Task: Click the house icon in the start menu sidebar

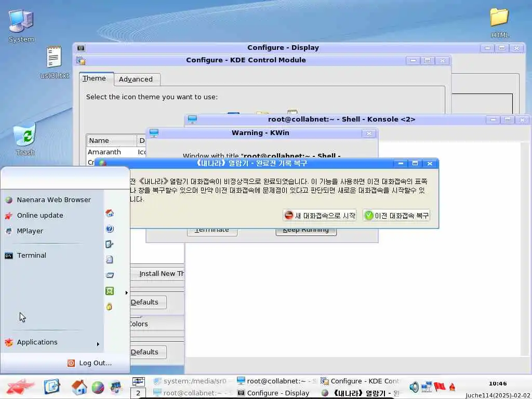Action: 109,214
